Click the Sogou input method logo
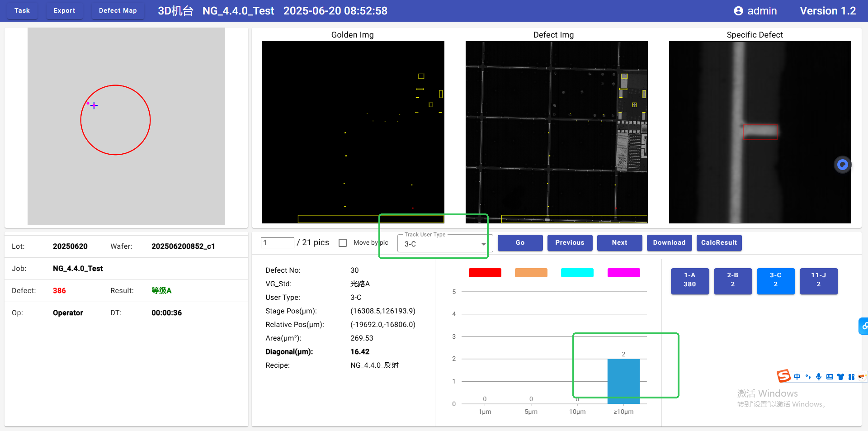Viewport: 868px width, 431px height. click(x=783, y=376)
